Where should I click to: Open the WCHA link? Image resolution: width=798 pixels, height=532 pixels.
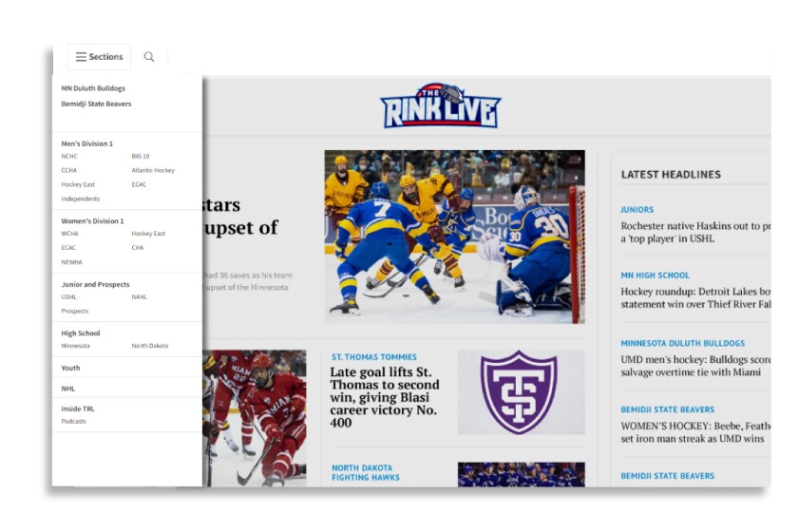pyautogui.click(x=69, y=233)
